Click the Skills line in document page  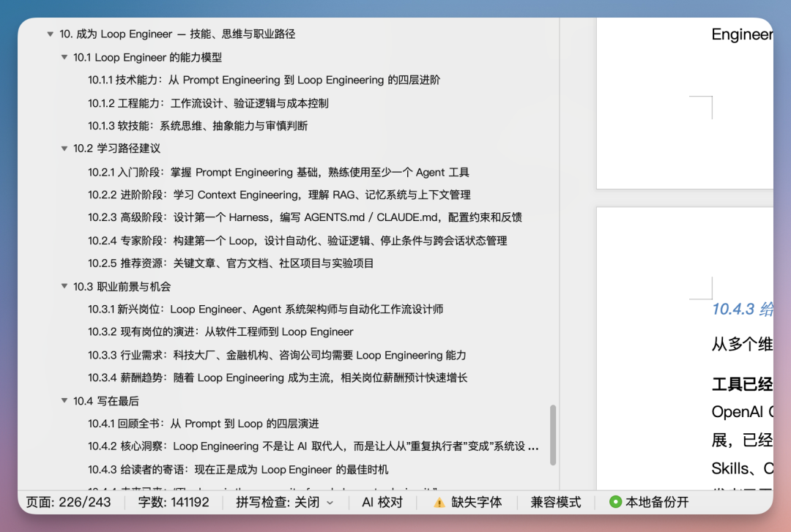click(742, 468)
